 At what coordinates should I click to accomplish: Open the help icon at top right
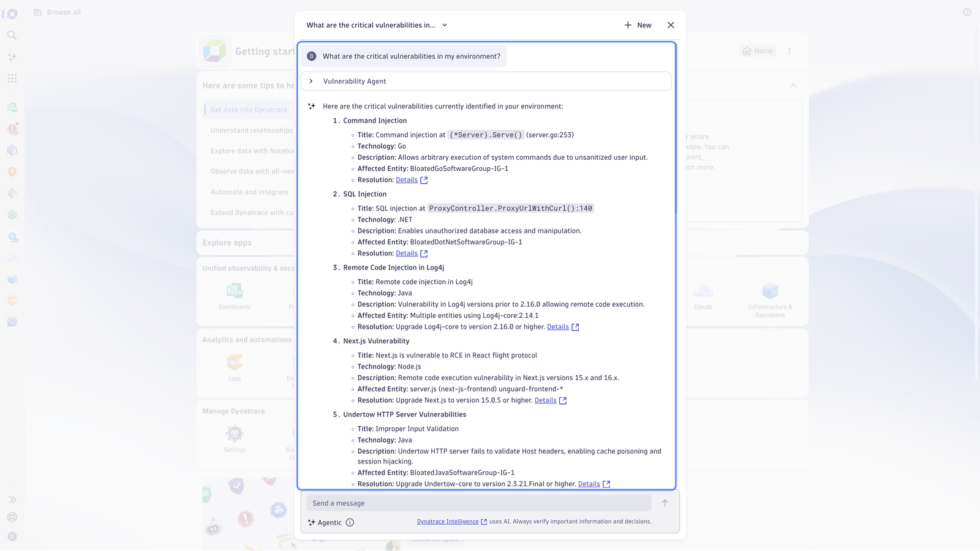(967, 12)
